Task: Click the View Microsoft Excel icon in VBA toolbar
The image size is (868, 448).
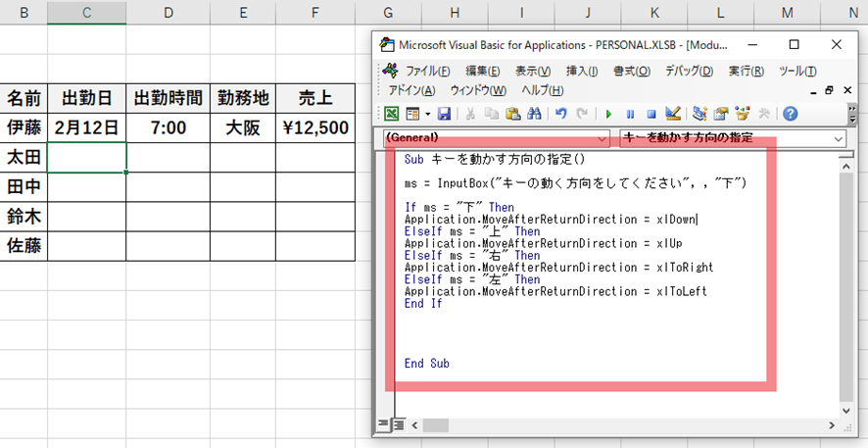Action: tap(391, 114)
